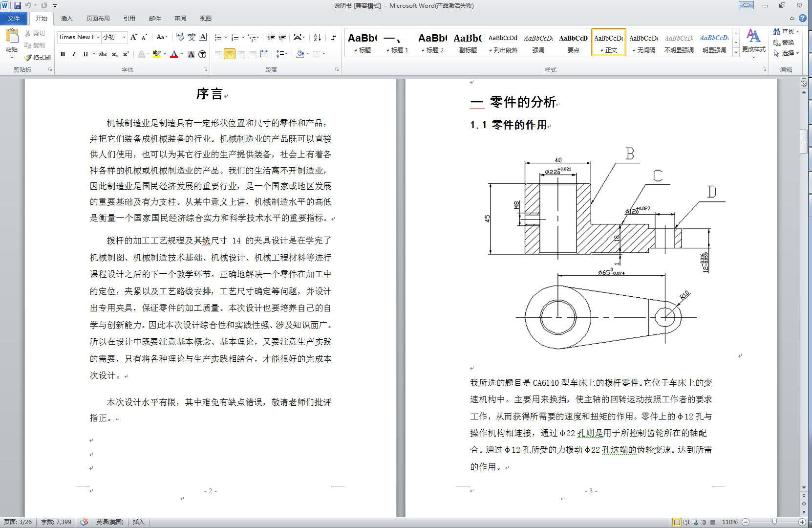Click the page 3/26 status indicator
Viewport: 812px width, 528px height.
[x=18, y=522]
